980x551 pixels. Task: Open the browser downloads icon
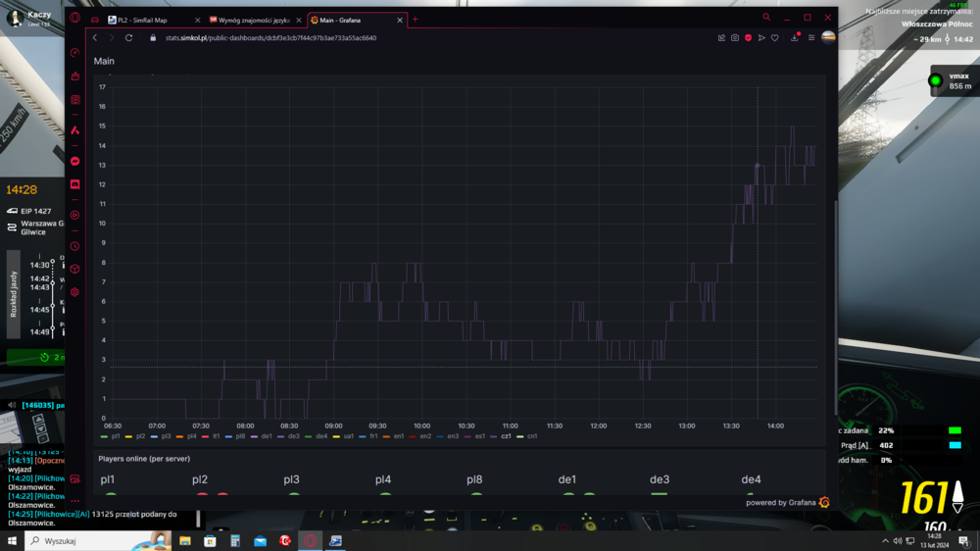coord(795,38)
